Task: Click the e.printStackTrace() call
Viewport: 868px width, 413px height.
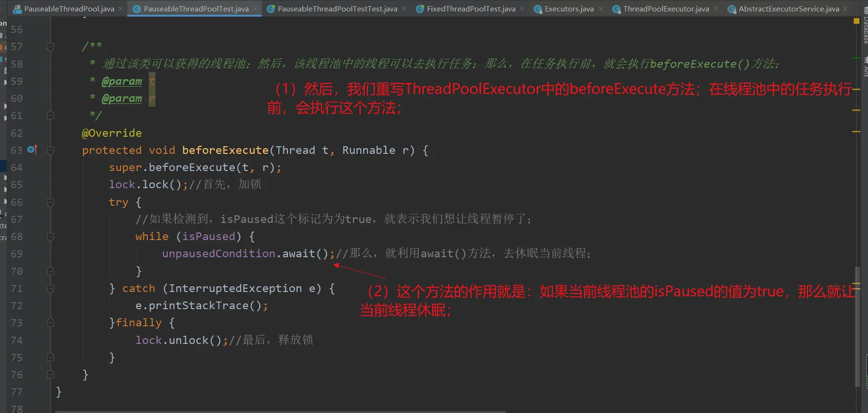Action: click(x=199, y=306)
